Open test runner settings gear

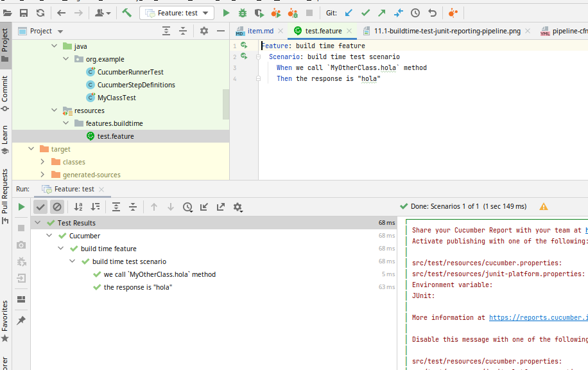tap(238, 207)
